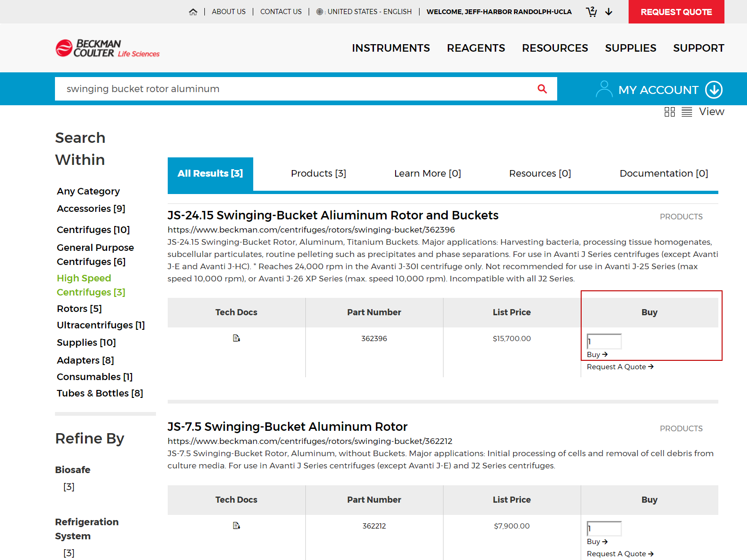The image size is (747, 560).
Task: Filter by Supplies [10]
Action: tap(86, 342)
